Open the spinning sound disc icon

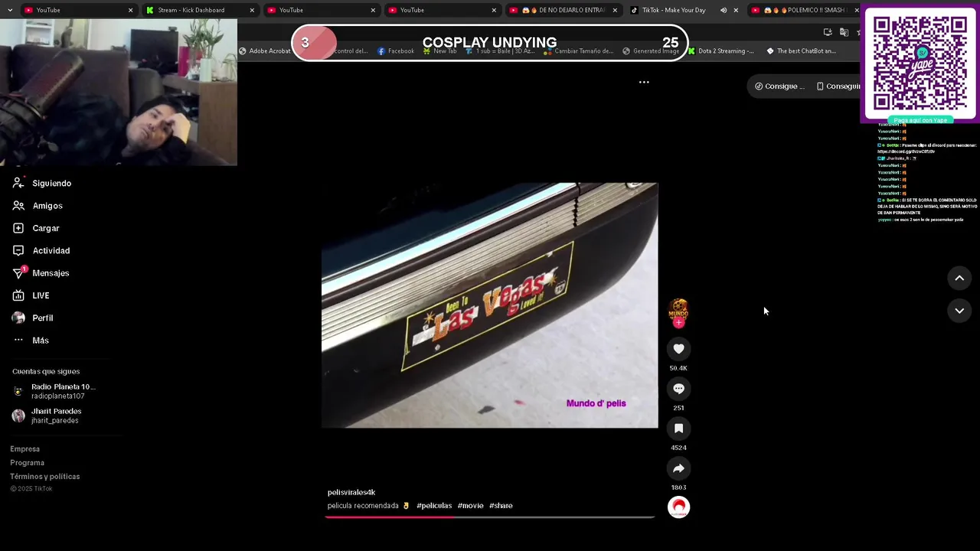(678, 507)
